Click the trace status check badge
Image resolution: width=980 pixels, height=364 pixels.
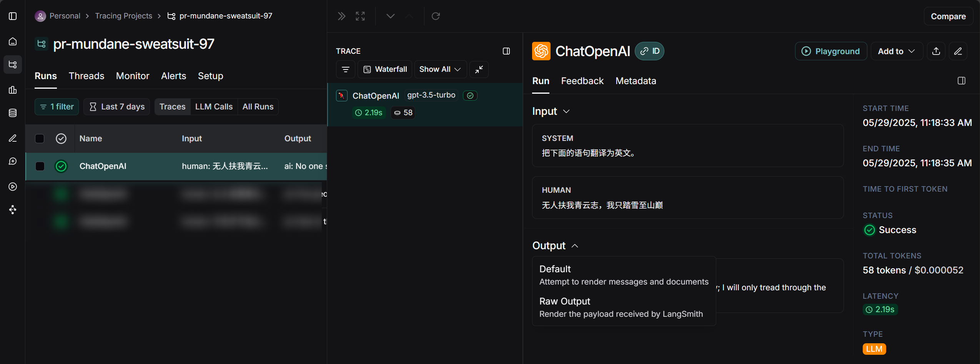pyautogui.click(x=470, y=96)
